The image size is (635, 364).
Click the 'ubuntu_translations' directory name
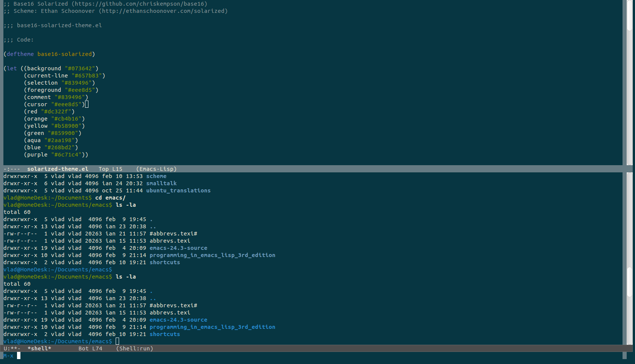[178, 191]
